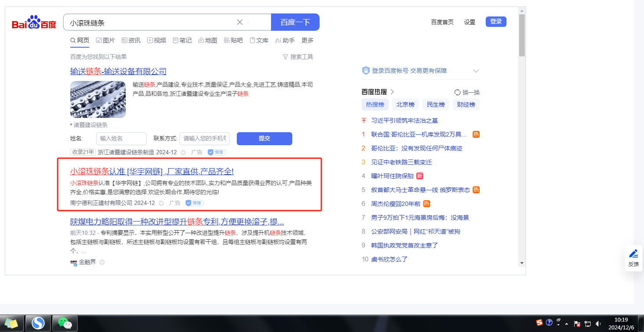This screenshot has width=644, height=332.
Task: Show hidden tray icons arrow
Action: [x=566, y=323]
